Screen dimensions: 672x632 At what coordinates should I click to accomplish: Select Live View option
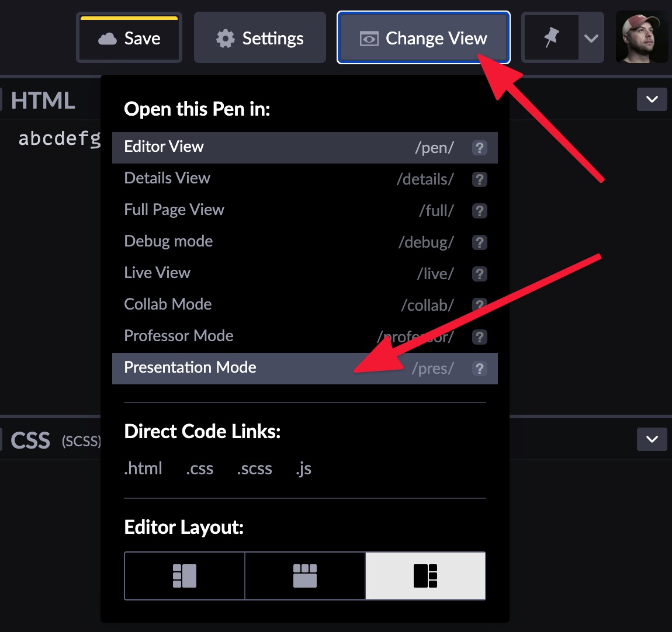(x=304, y=273)
